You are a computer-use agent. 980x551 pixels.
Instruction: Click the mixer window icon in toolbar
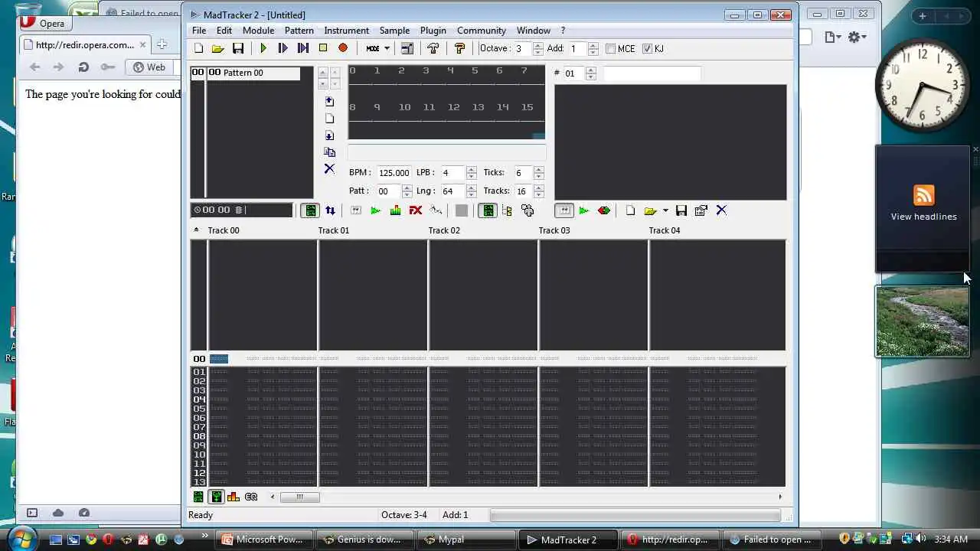[407, 48]
